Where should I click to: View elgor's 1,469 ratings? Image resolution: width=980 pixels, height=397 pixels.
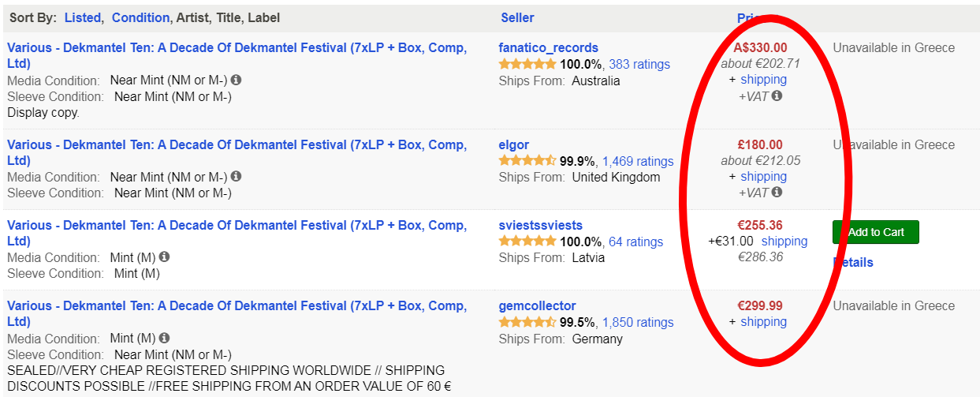[x=638, y=161]
